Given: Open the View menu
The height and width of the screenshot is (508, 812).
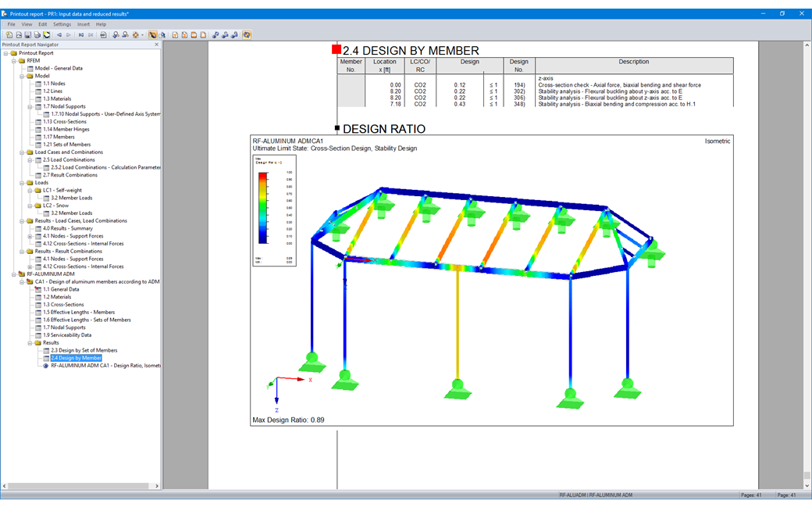Looking at the screenshot, I should [27, 24].
